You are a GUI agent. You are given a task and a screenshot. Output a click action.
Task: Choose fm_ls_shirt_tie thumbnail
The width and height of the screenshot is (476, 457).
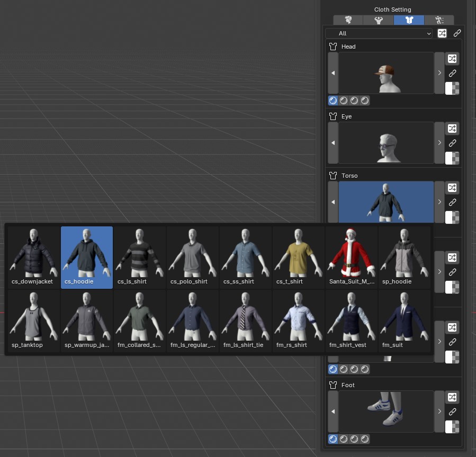click(x=246, y=321)
